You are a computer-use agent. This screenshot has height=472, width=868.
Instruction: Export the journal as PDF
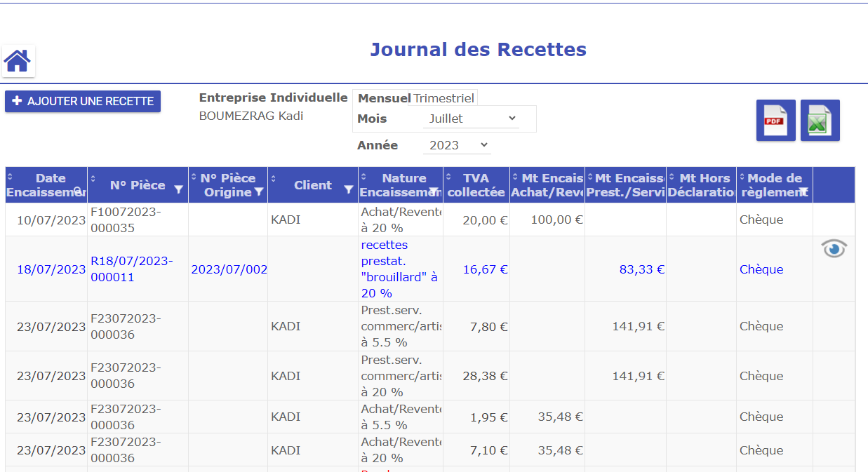[775, 121]
